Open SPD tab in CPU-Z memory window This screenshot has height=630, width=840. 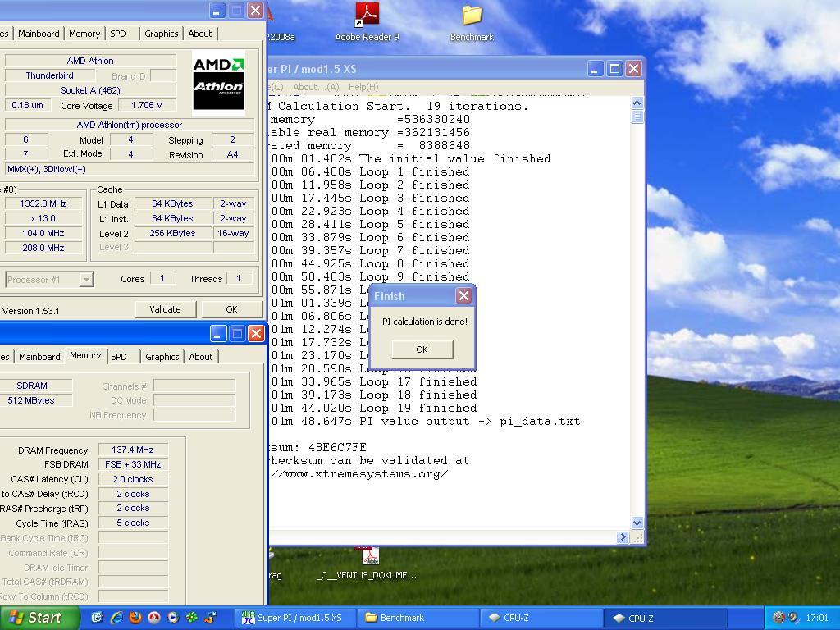coord(119,357)
